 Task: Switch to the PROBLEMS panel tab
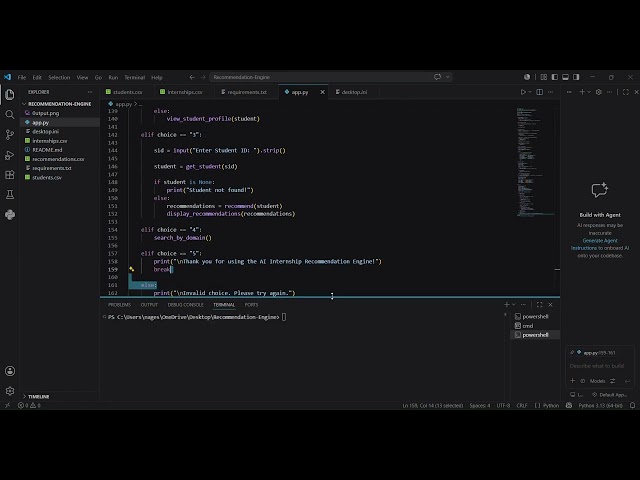(x=119, y=305)
